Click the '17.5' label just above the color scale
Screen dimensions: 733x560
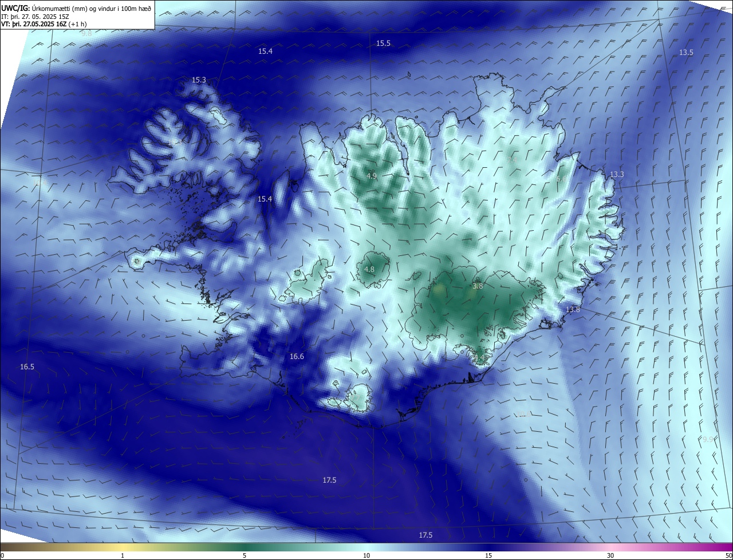pyautogui.click(x=425, y=535)
